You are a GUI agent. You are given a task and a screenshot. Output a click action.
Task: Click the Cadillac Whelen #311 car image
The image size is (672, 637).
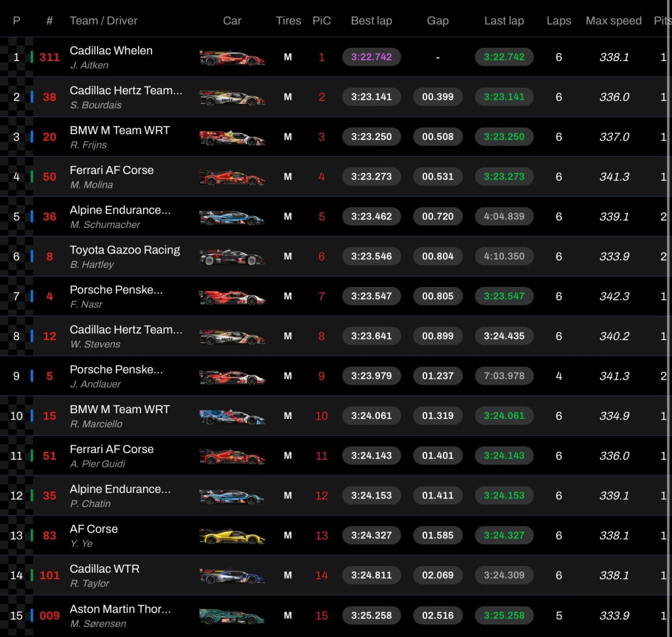[x=232, y=58]
